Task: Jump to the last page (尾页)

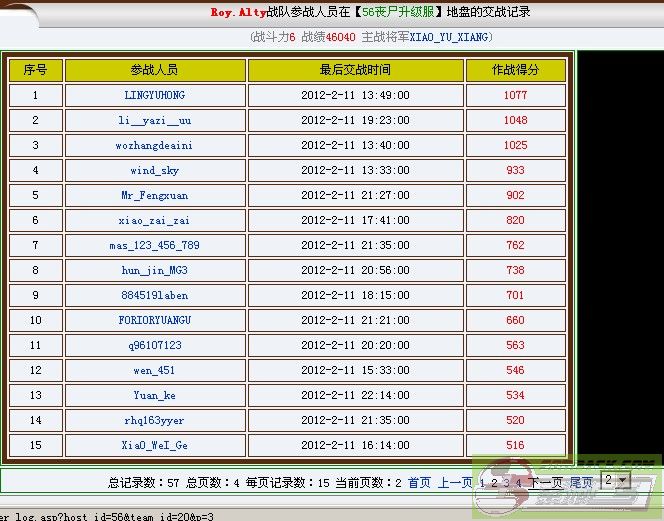Action: tap(581, 483)
